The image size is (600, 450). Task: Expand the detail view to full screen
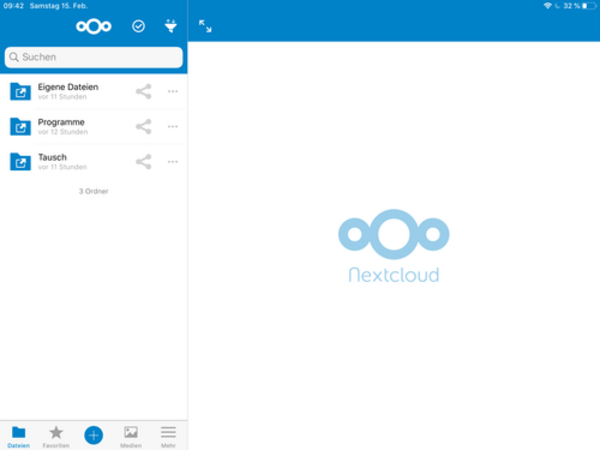tap(205, 26)
